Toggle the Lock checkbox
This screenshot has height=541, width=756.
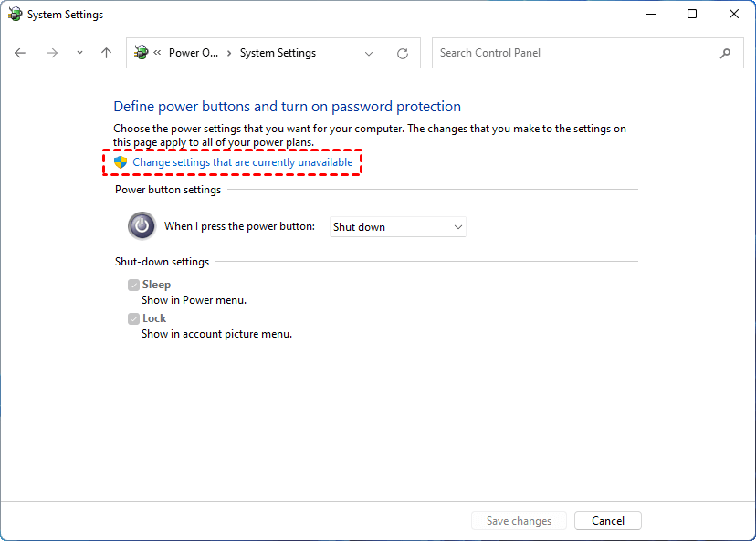click(133, 318)
